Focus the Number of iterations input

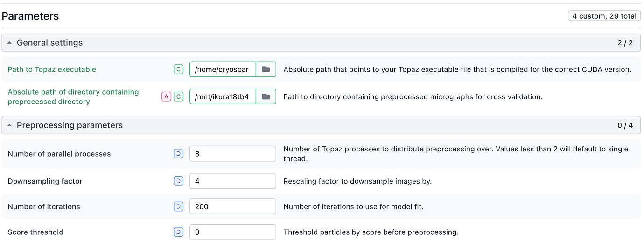[233, 206]
